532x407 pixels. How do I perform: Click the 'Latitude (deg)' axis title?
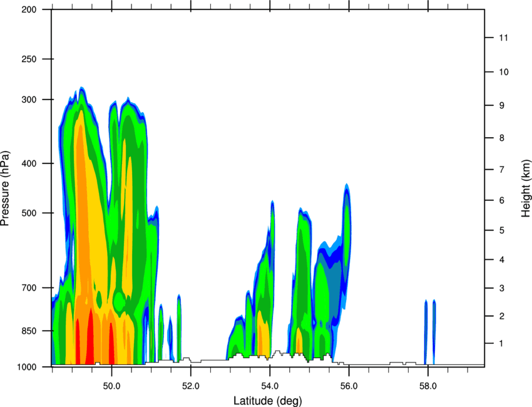(267, 401)
